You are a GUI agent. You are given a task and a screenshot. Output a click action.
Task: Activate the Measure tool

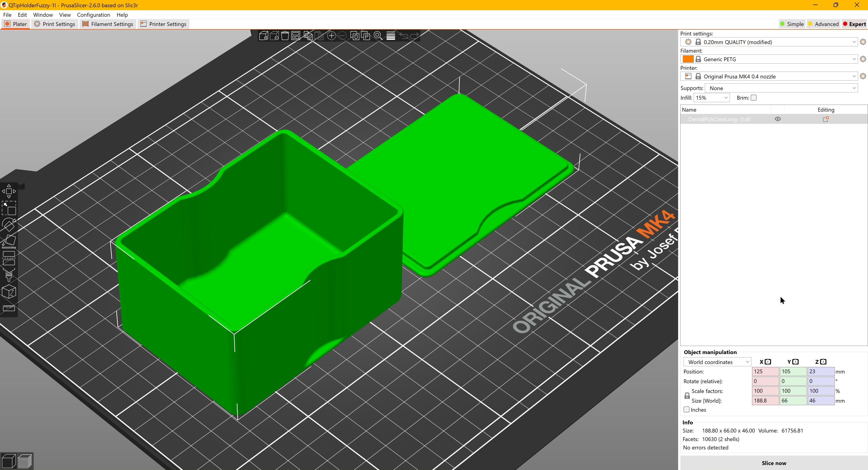click(x=9, y=308)
